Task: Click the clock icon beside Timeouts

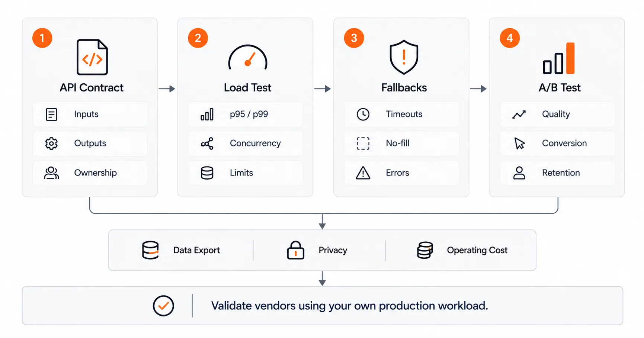Action: click(x=363, y=114)
